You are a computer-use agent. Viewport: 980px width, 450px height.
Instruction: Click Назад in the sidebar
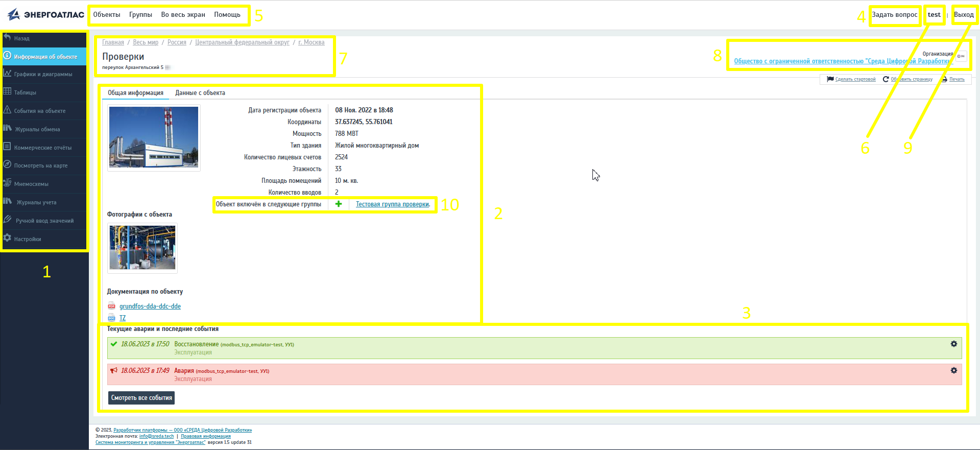21,39
